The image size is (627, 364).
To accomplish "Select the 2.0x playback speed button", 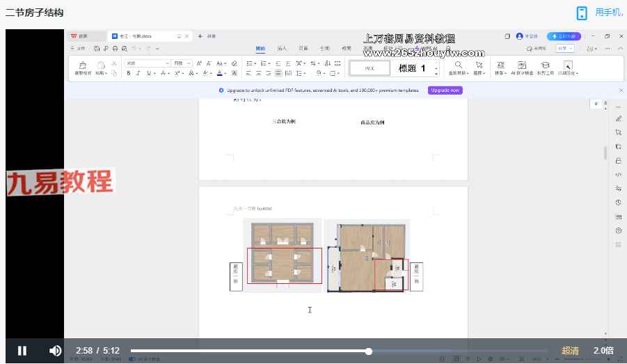I will tap(603, 351).
